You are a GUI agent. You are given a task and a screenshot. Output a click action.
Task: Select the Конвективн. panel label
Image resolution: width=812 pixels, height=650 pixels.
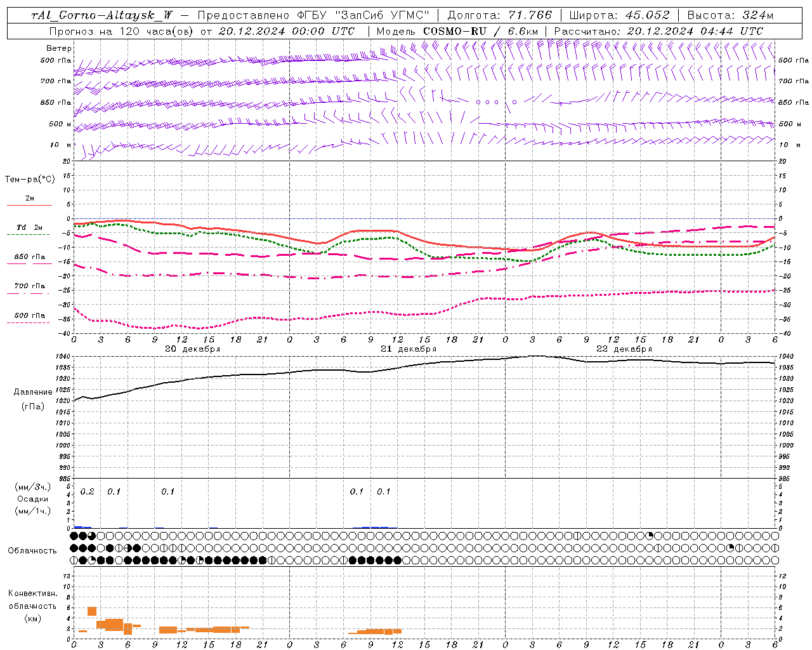pos(33,594)
